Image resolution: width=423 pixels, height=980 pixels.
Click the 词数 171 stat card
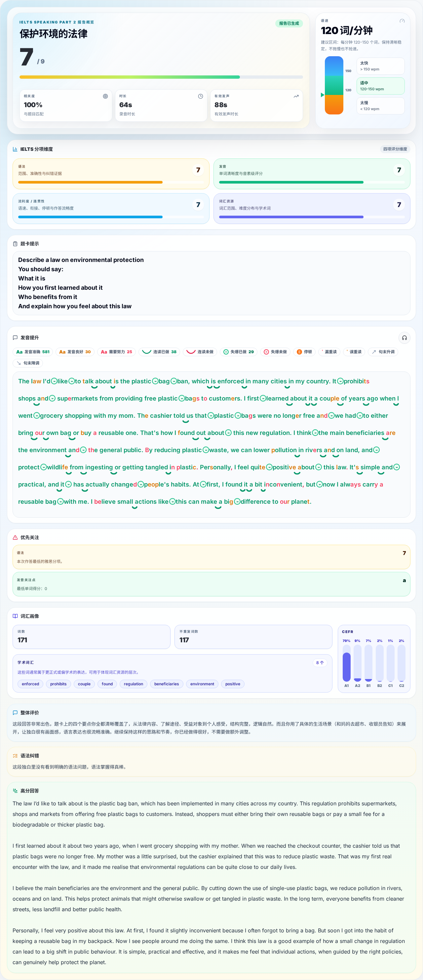(x=91, y=637)
